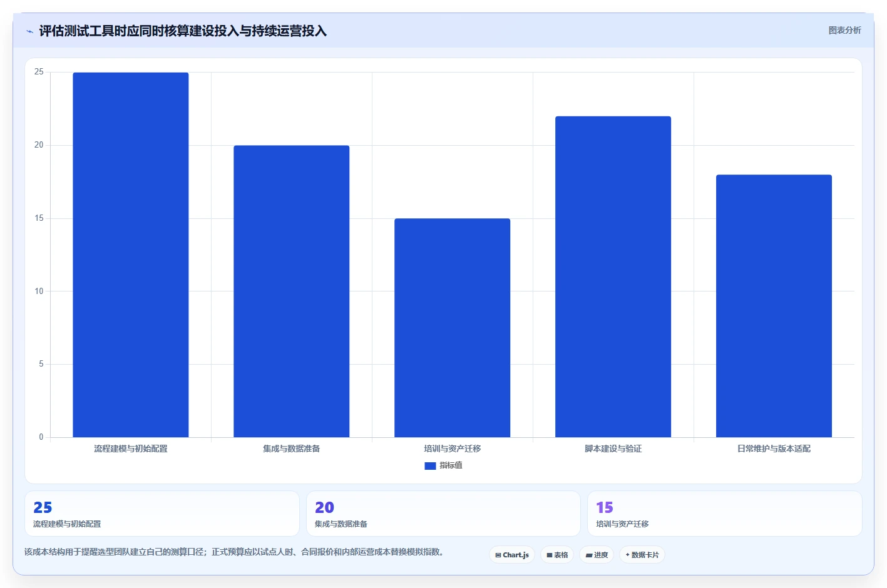The width and height of the screenshot is (887, 588).
Task: Open the data card showing 25
Action: coord(162,514)
